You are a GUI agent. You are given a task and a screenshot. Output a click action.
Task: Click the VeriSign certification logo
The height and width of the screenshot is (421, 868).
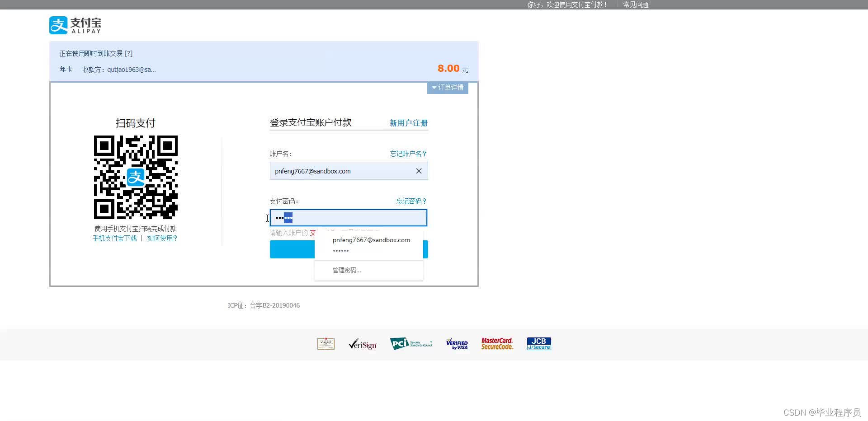pos(363,344)
